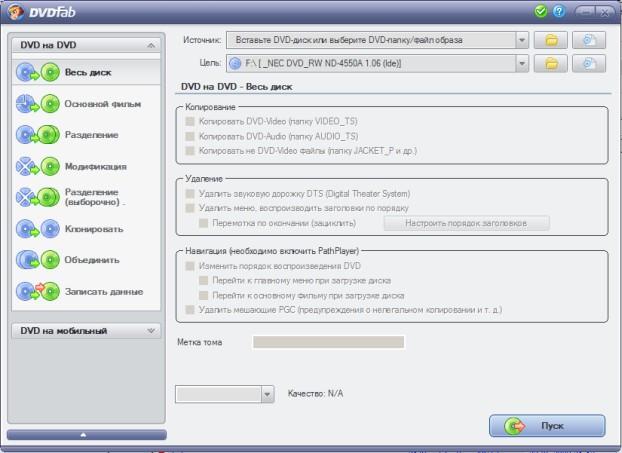Toggle Изменить порядок воспроизведения DVD checkbox
The image size is (622, 453).
coord(190,266)
